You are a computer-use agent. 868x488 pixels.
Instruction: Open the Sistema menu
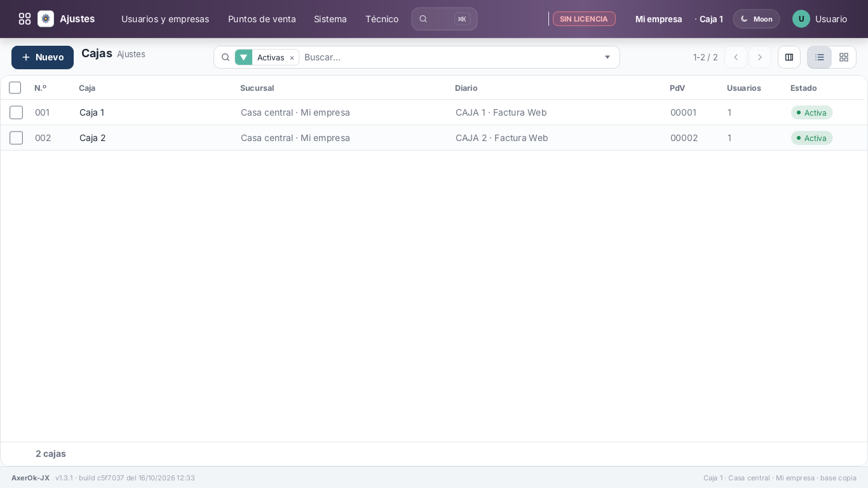tap(330, 19)
